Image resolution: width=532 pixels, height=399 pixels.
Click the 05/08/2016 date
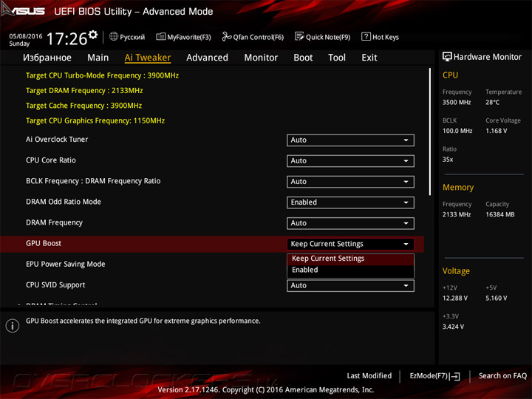click(26, 36)
